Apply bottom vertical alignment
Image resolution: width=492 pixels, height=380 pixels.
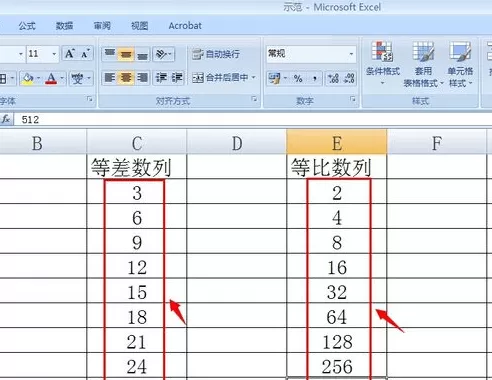[x=142, y=54]
